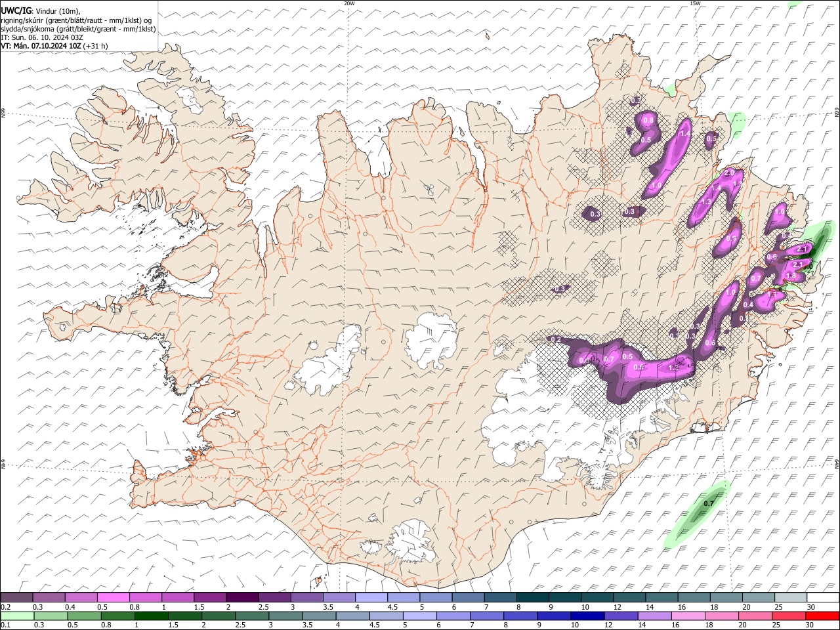Click the 1.5 swatch in the snow legend
Viewport: 840px width, 630px height.
click(210, 598)
